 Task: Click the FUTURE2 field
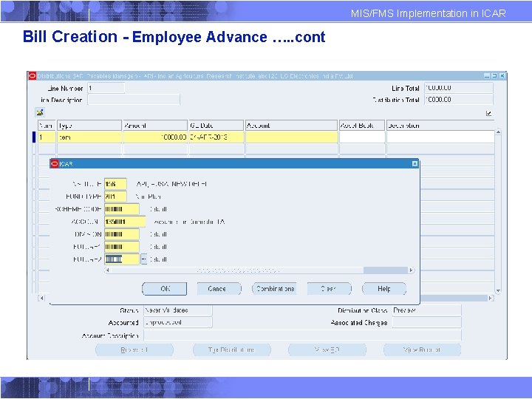[x=122, y=259]
